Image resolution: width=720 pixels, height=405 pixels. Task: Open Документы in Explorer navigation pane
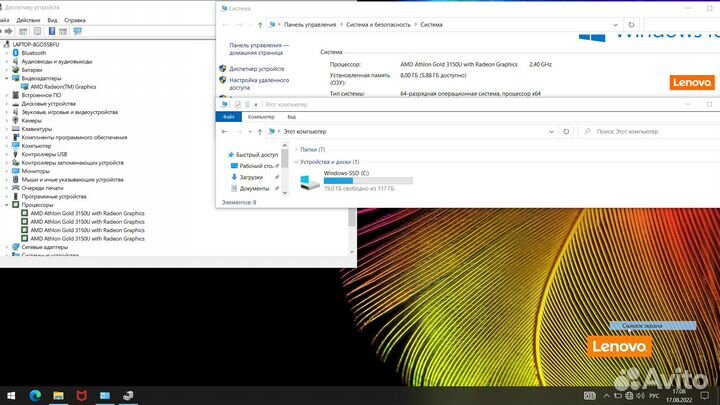[254, 188]
